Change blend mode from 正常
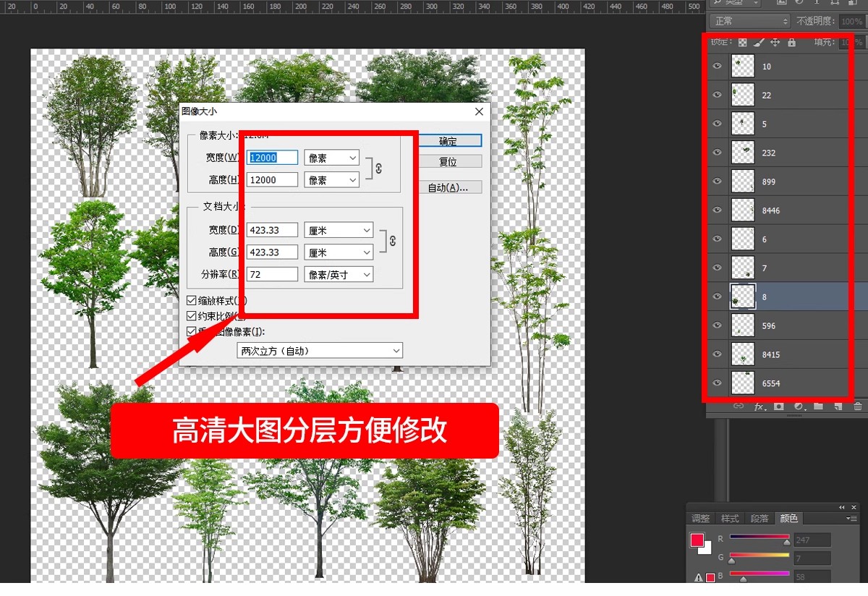This screenshot has height=596, width=868. (x=747, y=21)
